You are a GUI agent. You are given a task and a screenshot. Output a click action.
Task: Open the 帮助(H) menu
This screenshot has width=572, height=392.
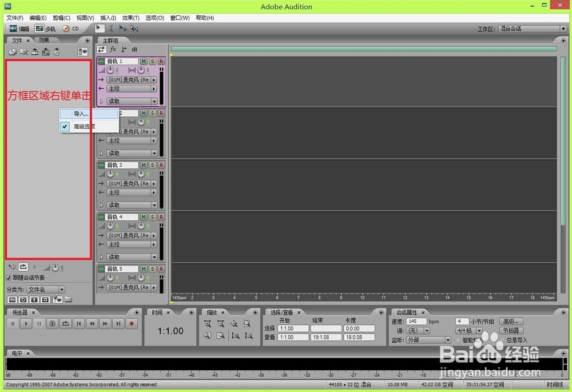pyautogui.click(x=205, y=18)
